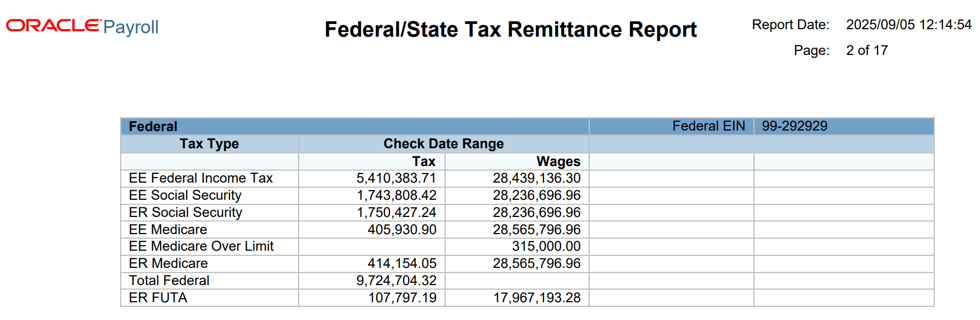The width and height of the screenshot is (980, 320).
Task: Select the EIN value 99-292929
Action: click(x=794, y=126)
